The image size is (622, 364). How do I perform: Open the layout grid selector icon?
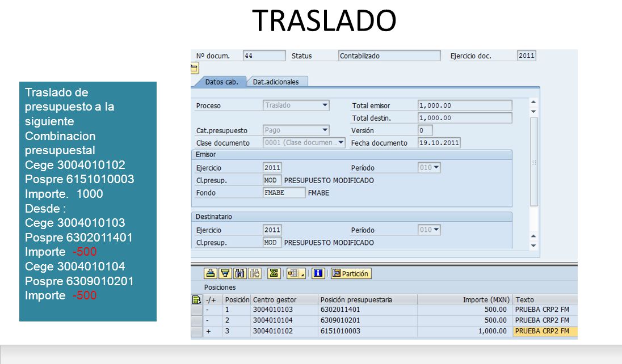pyautogui.click(x=293, y=273)
